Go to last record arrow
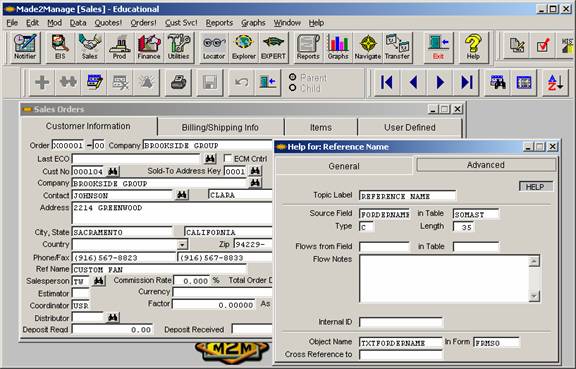Image resolution: width=576 pixels, height=369 pixels. [467, 82]
